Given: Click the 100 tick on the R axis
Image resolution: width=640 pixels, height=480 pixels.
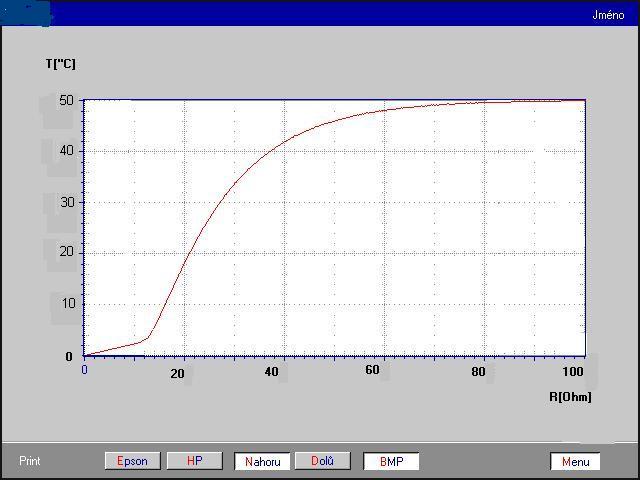Looking at the screenshot, I should (573, 372).
